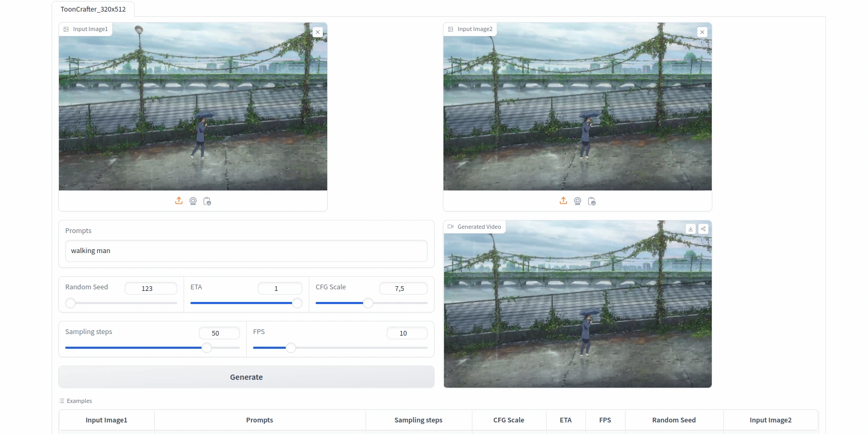Viewport: 868px width, 434px height.
Task: Select webcam icon under Input Image2
Action: tap(578, 201)
